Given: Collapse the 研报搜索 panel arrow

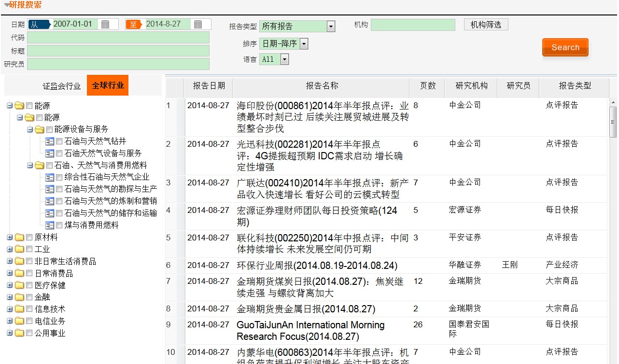Looking at the screenshot, I should pyautogui.click(x=6, y=5).
